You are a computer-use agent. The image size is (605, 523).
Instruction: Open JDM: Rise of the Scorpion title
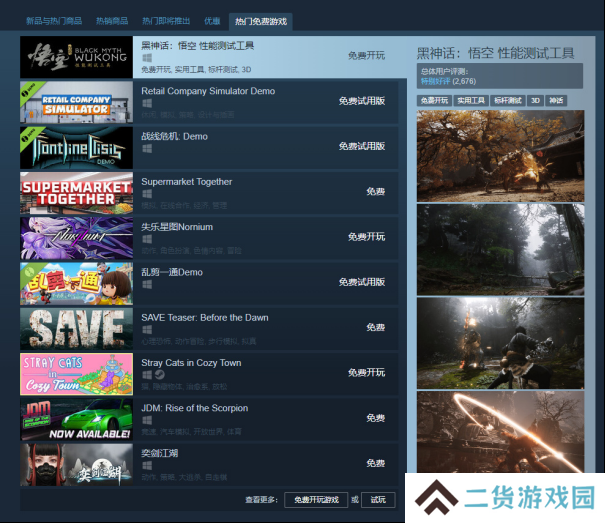coord(195,408)
